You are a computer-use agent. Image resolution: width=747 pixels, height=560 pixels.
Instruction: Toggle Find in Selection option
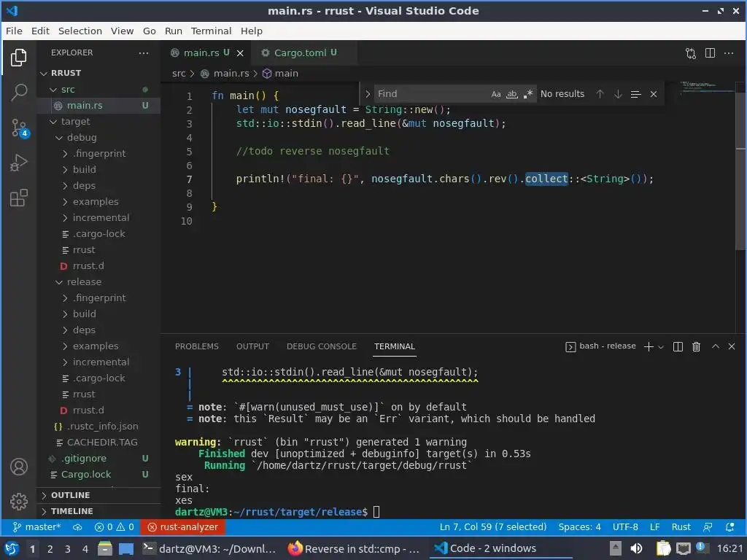(x=635, y=94)
